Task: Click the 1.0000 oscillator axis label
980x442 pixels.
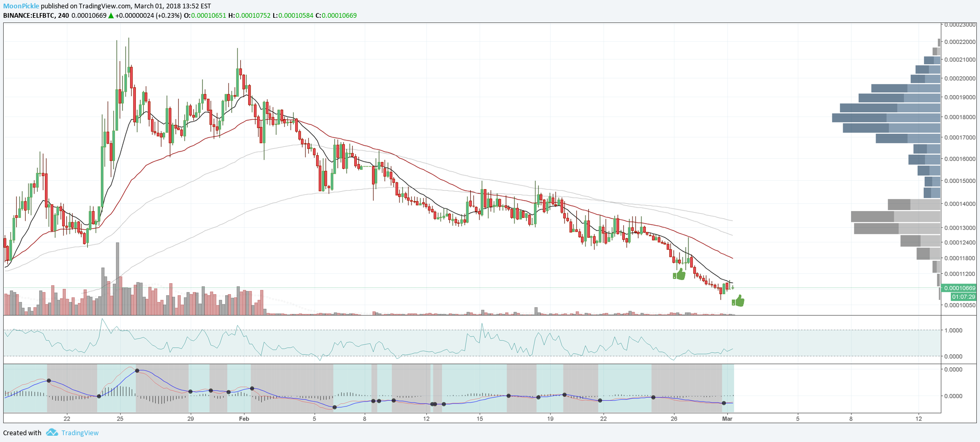Action: [953, 330]
